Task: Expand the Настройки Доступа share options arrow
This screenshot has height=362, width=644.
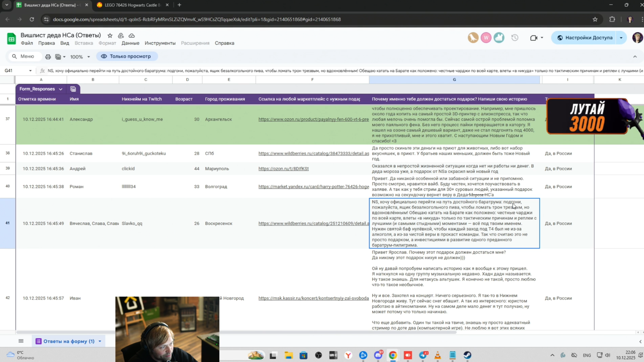Action: [621, 38]
